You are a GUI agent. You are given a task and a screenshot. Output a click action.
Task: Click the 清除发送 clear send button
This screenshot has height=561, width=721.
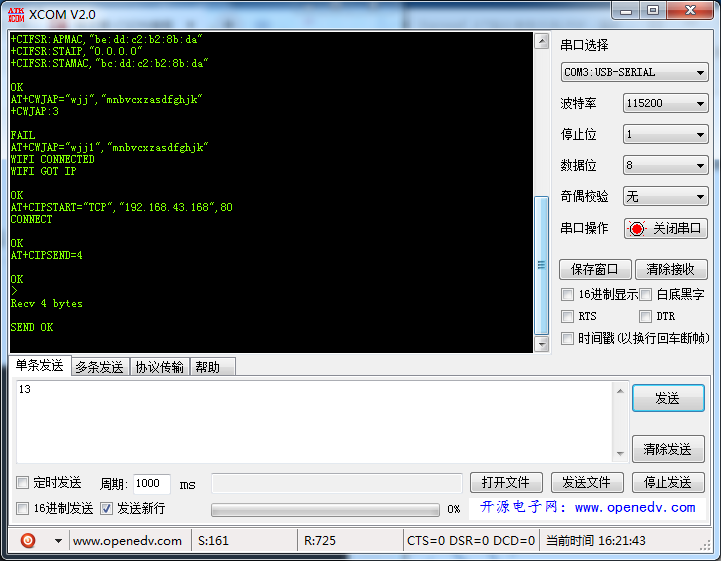pyautogui.click(x=668, y=449)
